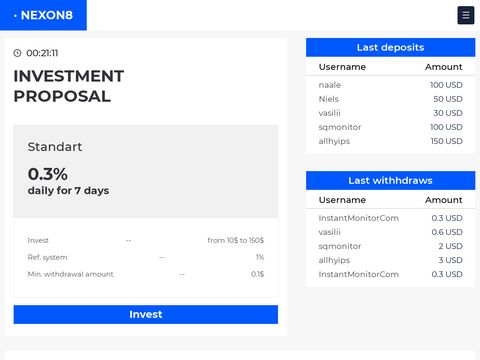Click the NEXON8 logo
Viewport: 480px width, 360px height.
pos(43,15)
